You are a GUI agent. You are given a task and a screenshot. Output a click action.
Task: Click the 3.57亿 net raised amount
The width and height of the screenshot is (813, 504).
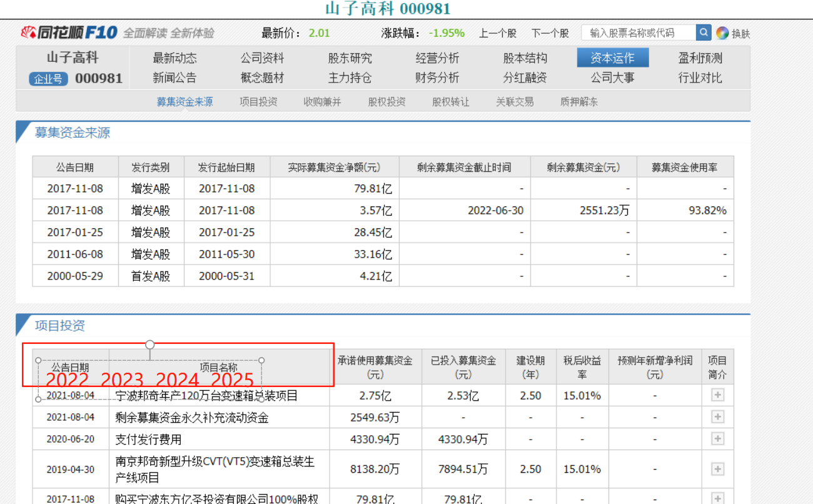pyautogui.click(x=376, y=210)
